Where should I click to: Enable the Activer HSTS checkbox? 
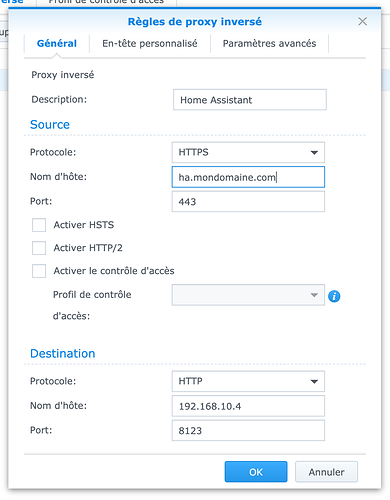click(39, 225)
